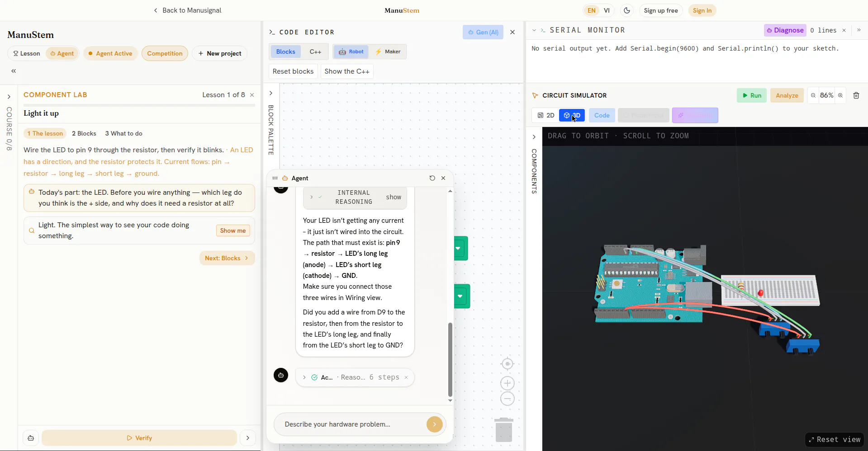Screen dimensions: 868x451
Task: Go to step 2 Blocks tab
Action: [x=84, y=133]
